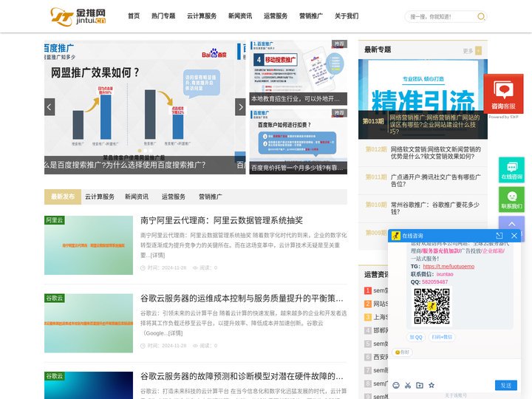The height and width of the screenshot is (399, 532).
Task: Open 营销推广 in the top navigation bar
Action: [311, 16]
